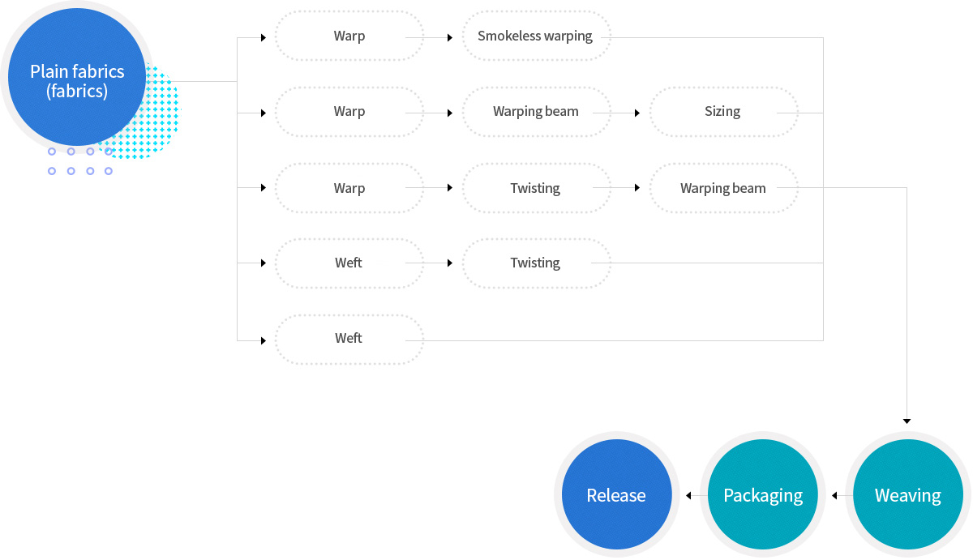Click the Plain fabrics blue circle
This screenshot has height=560, width=973.
[x=77, y=80]
